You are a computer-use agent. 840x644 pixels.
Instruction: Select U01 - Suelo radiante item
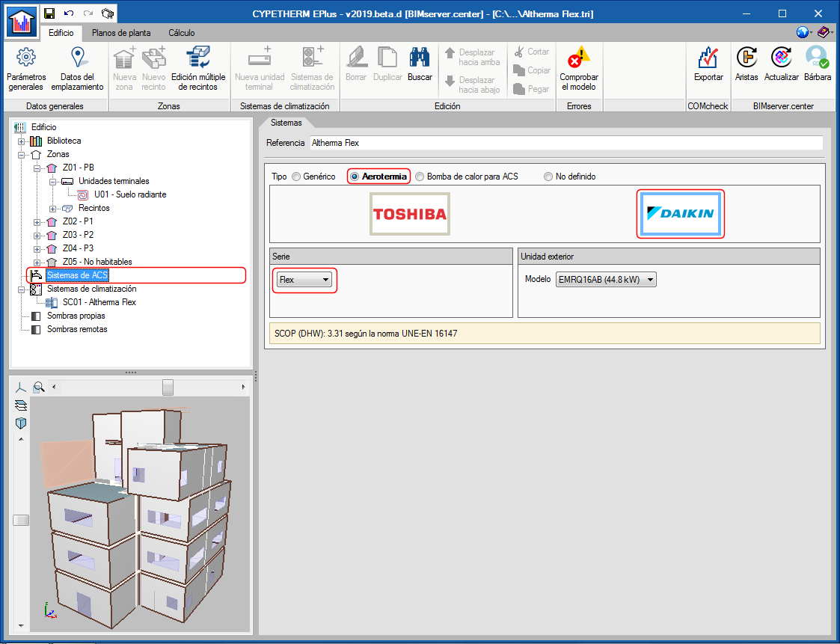click(x=130, y=194)
